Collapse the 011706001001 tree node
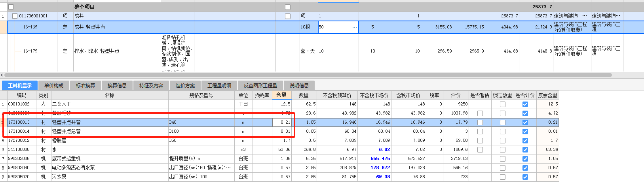Screen dimensions: 644x192 [15, 16]
